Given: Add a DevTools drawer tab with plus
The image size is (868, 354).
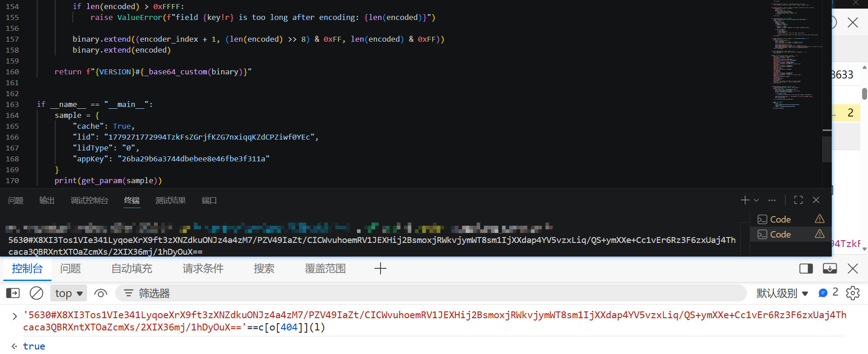Looking at the screenshot, I should click(x=381, y=268).
